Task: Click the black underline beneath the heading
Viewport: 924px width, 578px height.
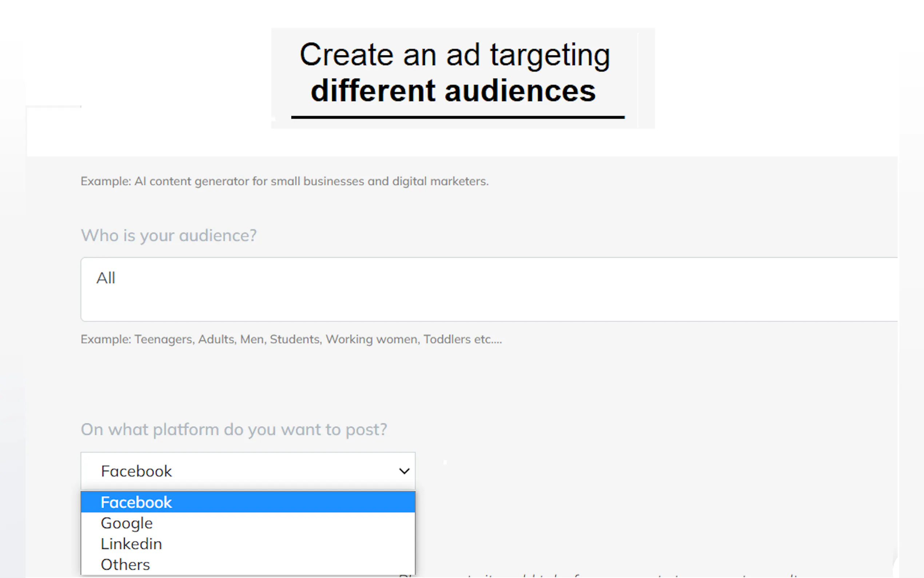Action: click(x=458, y=117)
